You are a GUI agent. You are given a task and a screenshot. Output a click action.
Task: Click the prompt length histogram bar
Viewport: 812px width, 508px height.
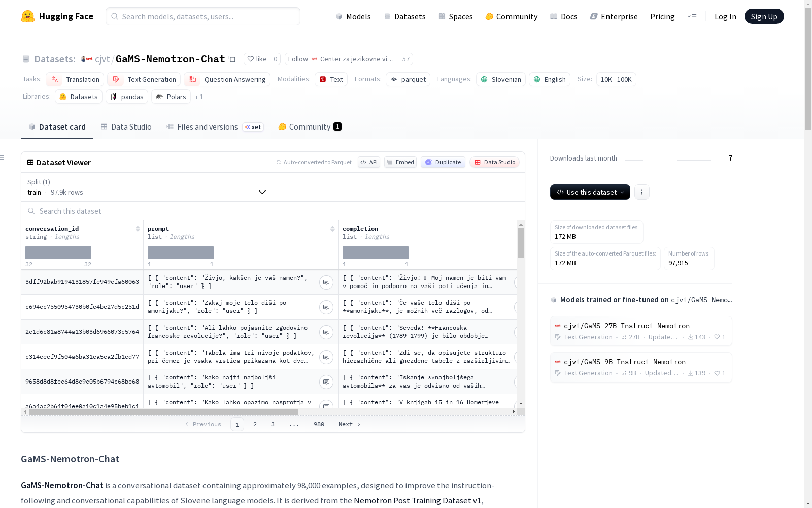pos(181,252)
